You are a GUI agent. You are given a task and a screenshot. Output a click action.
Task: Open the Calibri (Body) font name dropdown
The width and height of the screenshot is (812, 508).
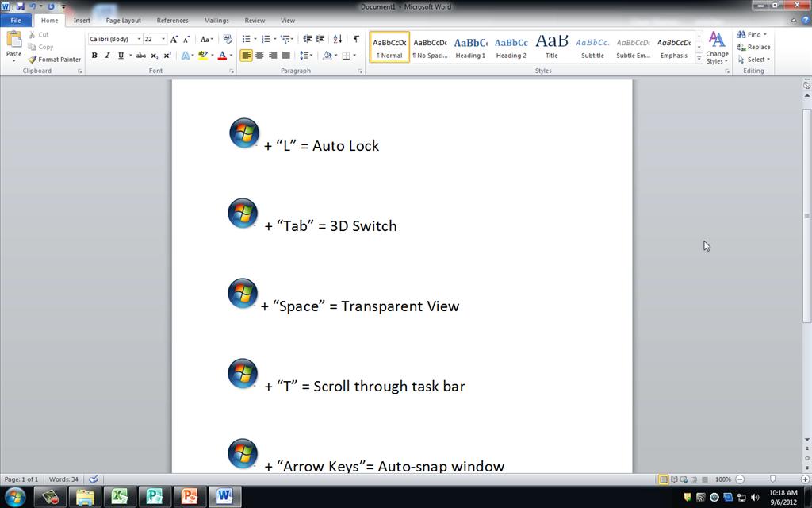[x=139, y=39]
